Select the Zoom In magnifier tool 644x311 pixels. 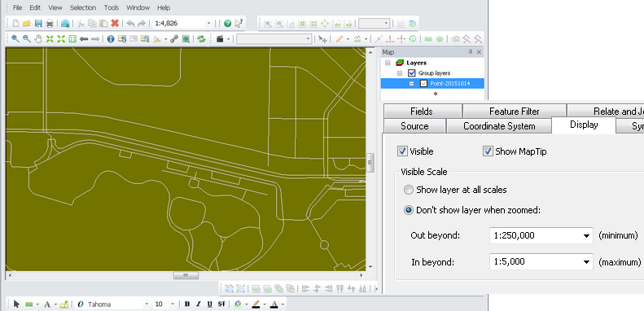(15, 39)
